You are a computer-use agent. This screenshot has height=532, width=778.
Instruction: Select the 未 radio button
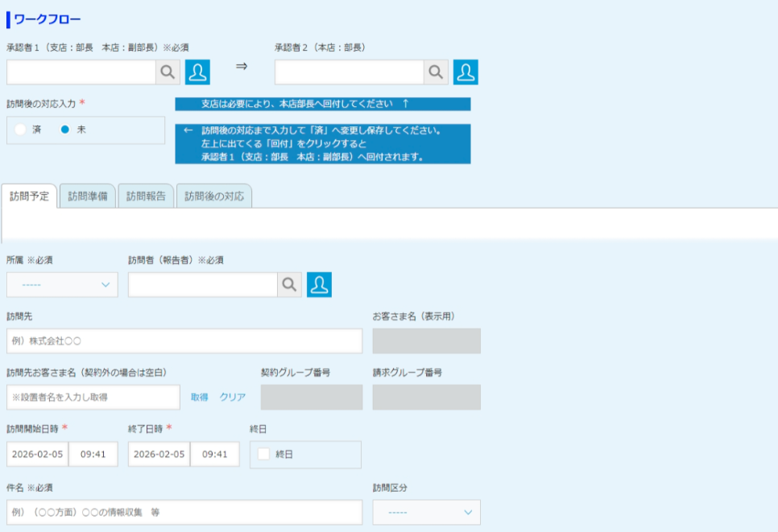pos(65,130)
